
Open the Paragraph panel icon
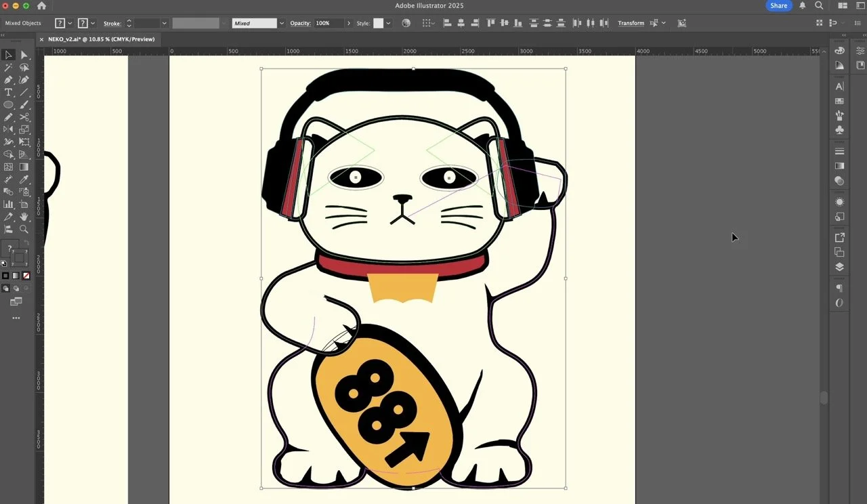pyautogui.click(x=839, y=289)
